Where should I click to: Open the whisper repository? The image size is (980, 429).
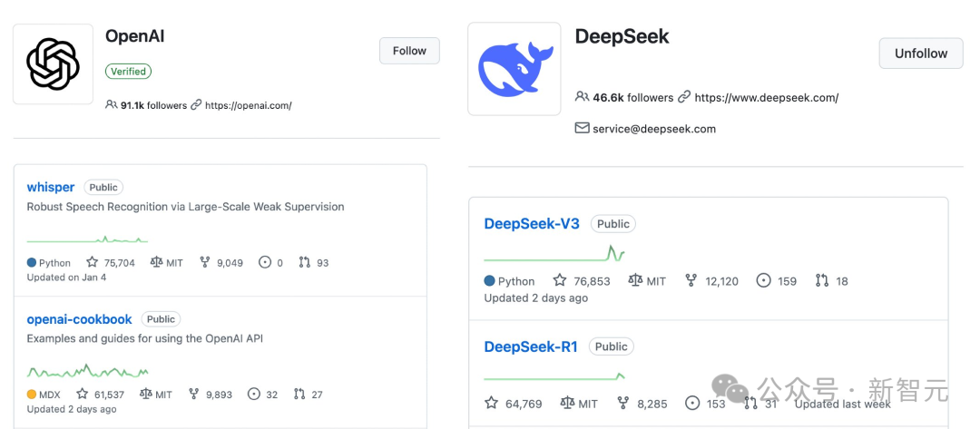(x=51, y=188)
